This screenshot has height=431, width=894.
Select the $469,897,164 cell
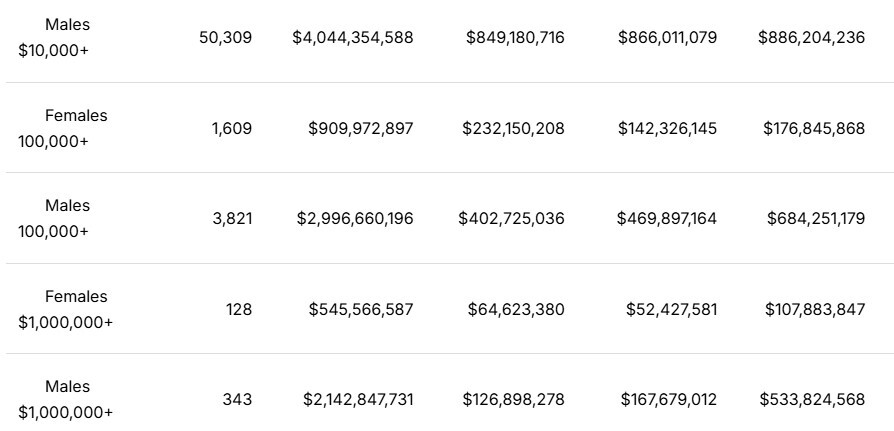click(667, 218)
